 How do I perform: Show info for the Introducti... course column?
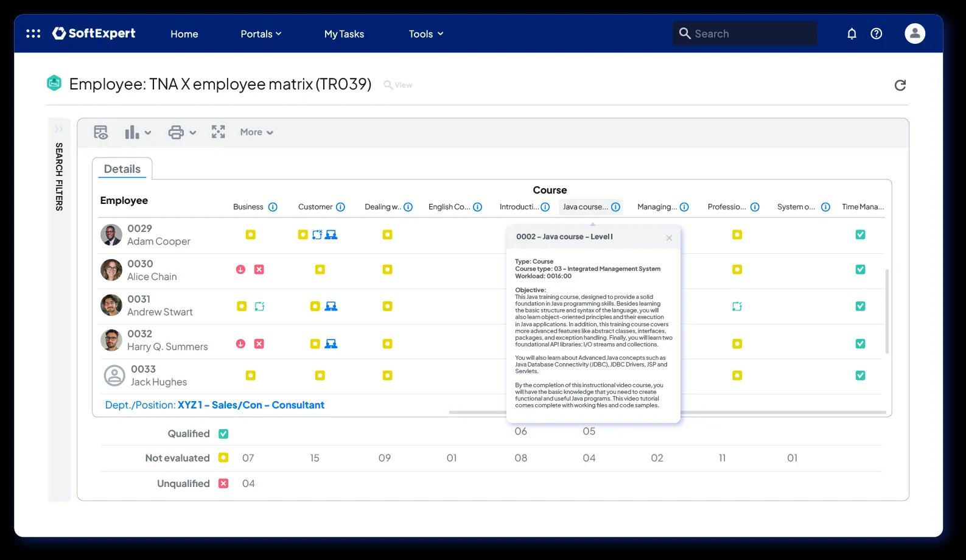(x=545, y=207)
